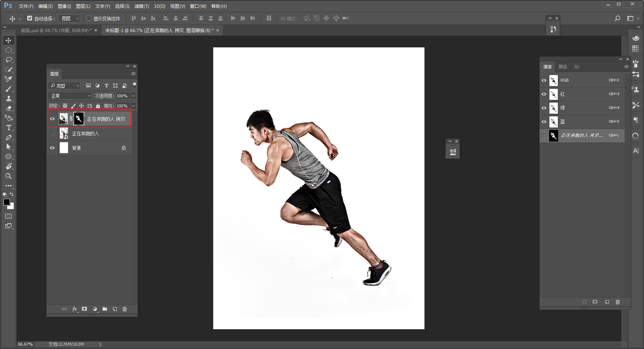Screen dimensions: 644x349
Task: Select the Horizontal Type tool
Action: tap(8, 128)
